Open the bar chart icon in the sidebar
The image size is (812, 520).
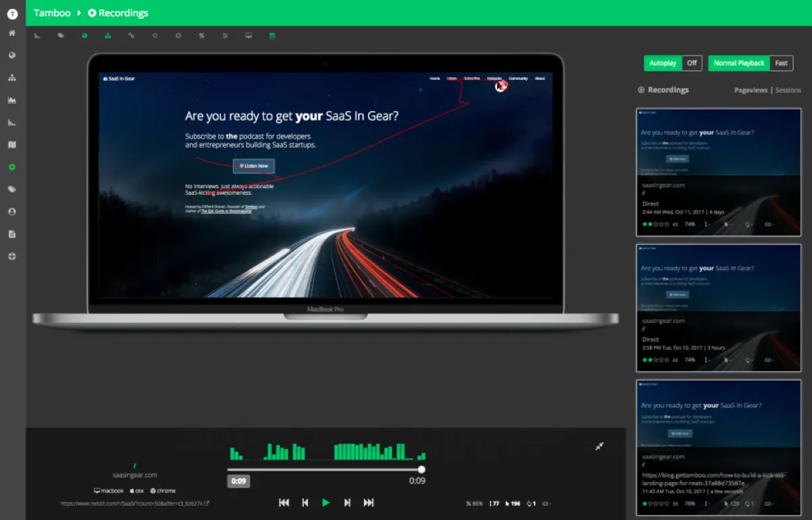coord(12,123)
